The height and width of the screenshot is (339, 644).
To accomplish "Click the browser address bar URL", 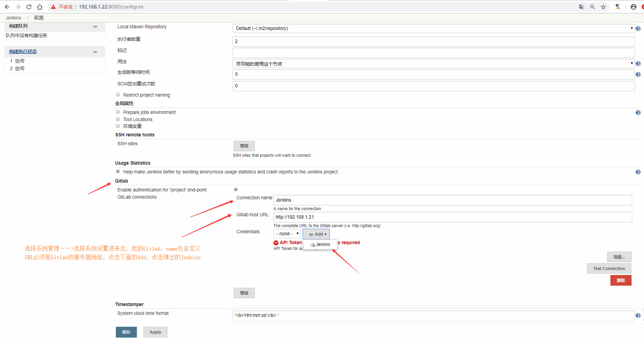I will tap(111, 7).
